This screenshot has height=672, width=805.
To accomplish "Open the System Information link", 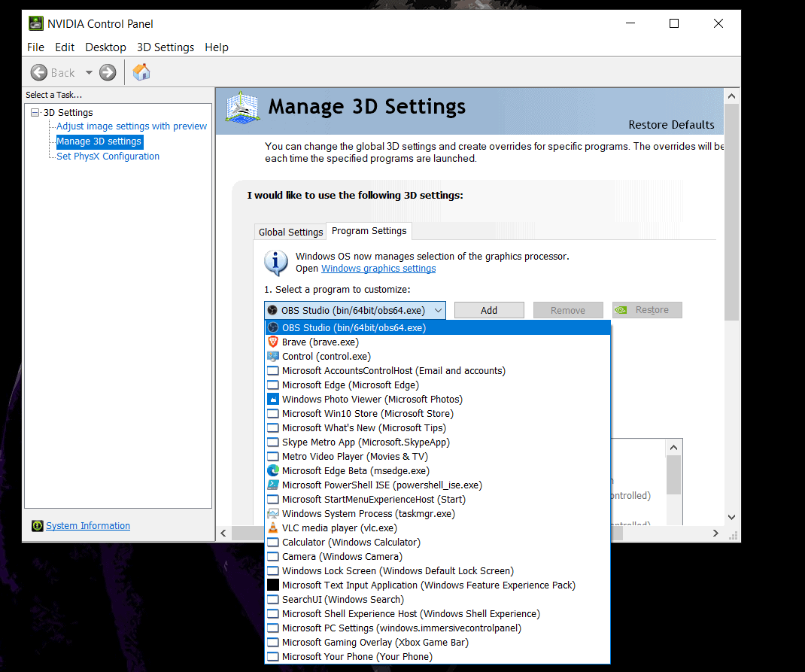I will pos(88,526).
